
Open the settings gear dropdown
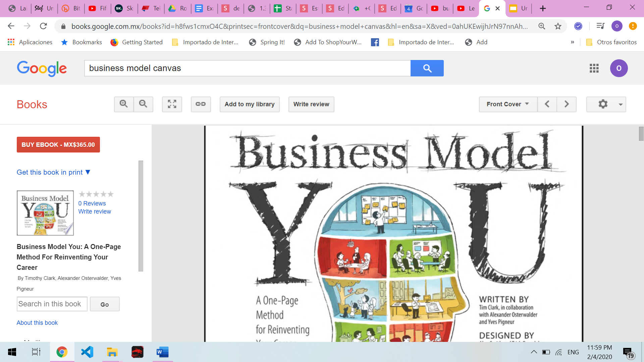(x=606, y=104)
